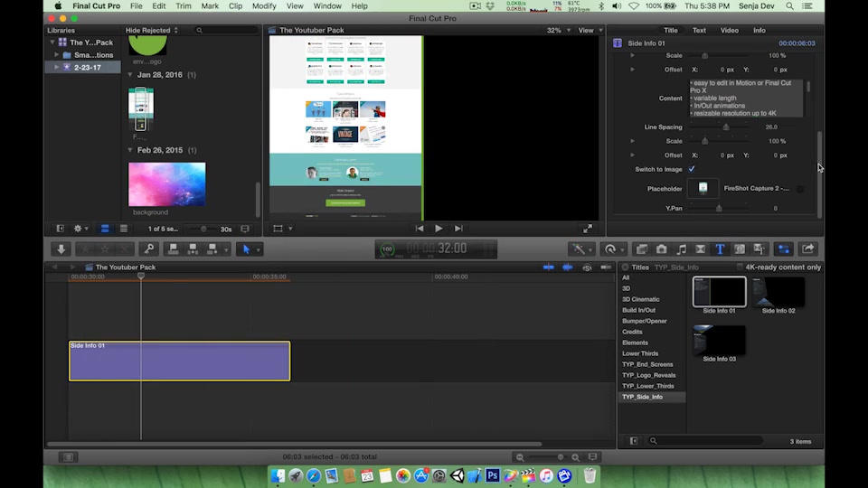Adjust the Line Spacing slider
This screenshot has width=868, height=488.
726,127
